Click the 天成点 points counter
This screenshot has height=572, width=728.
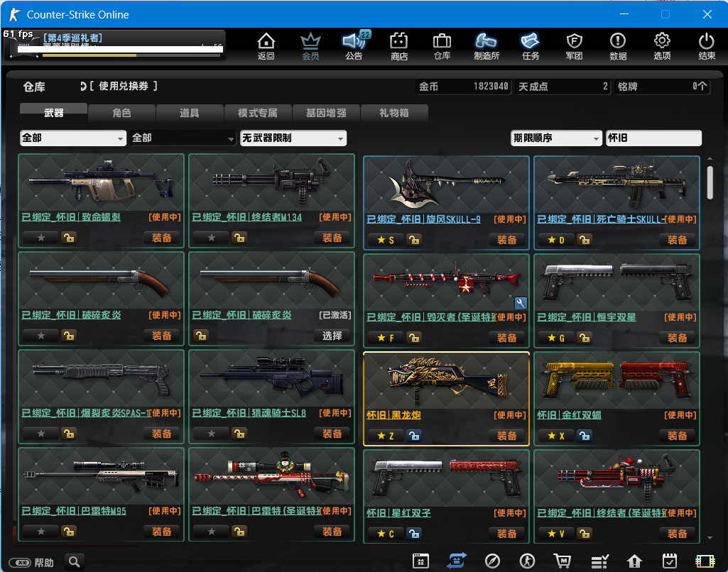563,87
